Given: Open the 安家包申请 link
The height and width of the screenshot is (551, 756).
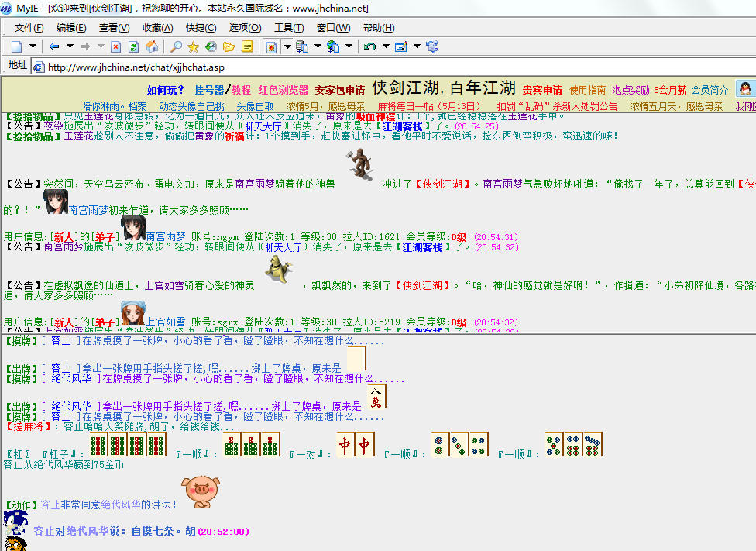Looking at the screenshot, I should click(340, 90).
